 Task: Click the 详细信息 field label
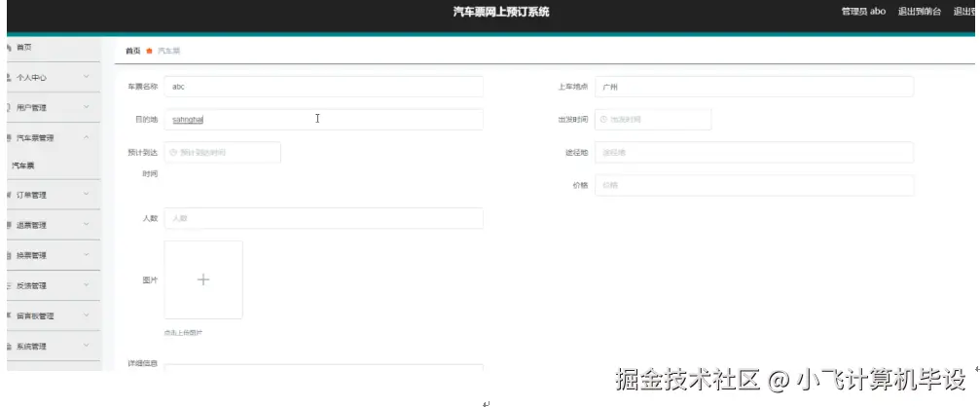142,363
